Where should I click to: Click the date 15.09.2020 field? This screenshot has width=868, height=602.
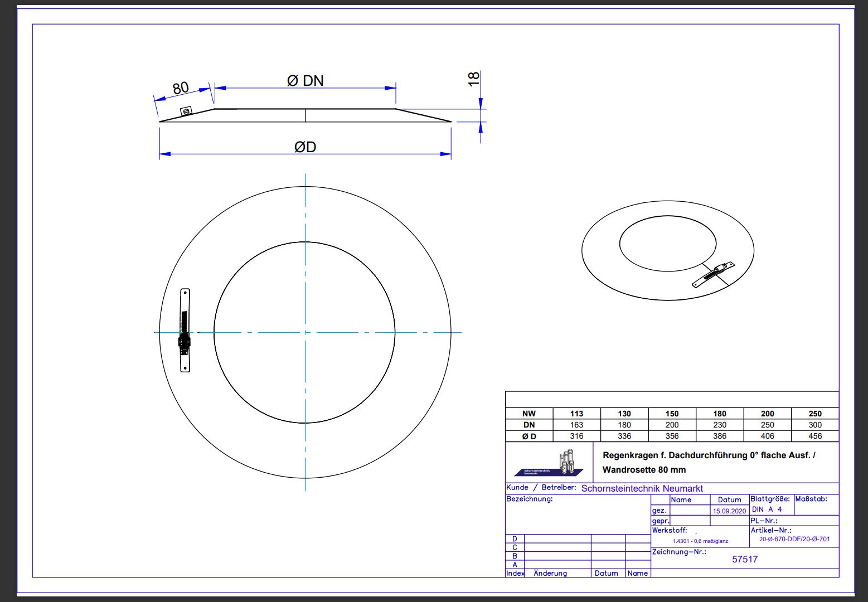click(x=729, y=511)
